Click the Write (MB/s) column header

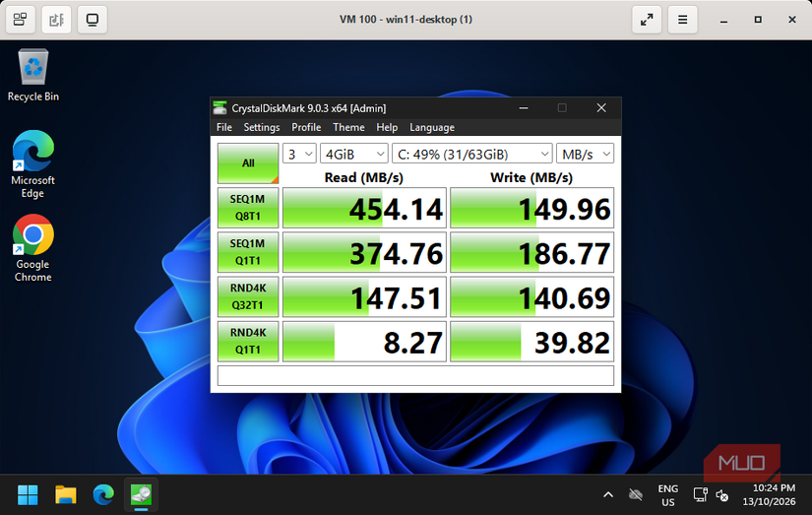click(x=531, y=177)
